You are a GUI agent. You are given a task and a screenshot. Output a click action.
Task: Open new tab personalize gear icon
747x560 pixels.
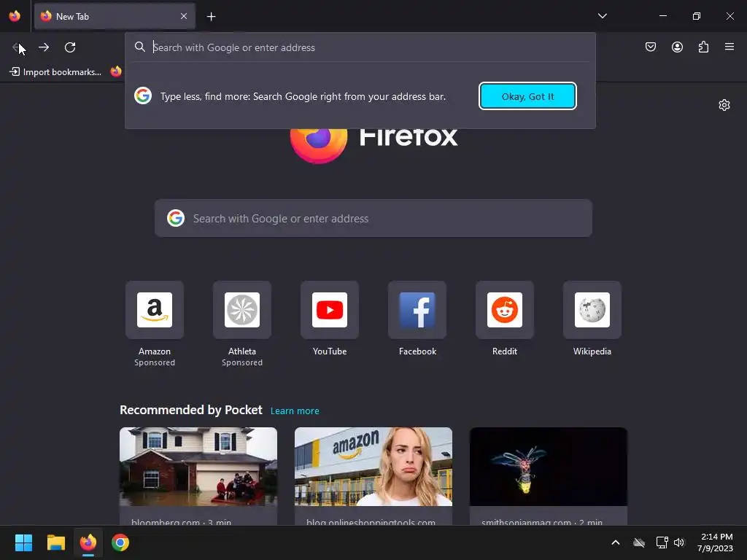coord(724,105)
